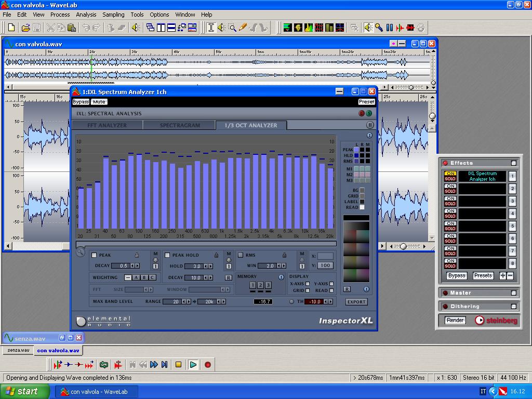
Task: Stop playback with yellow square button
Action: (179, 365)
